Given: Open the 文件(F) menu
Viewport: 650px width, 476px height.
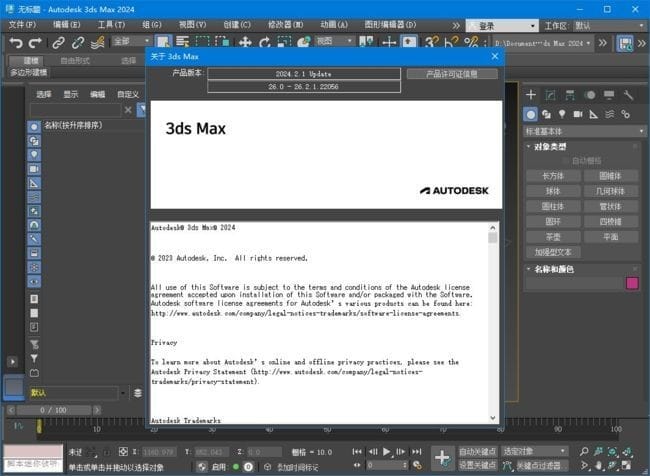Looking at the screenshot, I should (22, 25).
